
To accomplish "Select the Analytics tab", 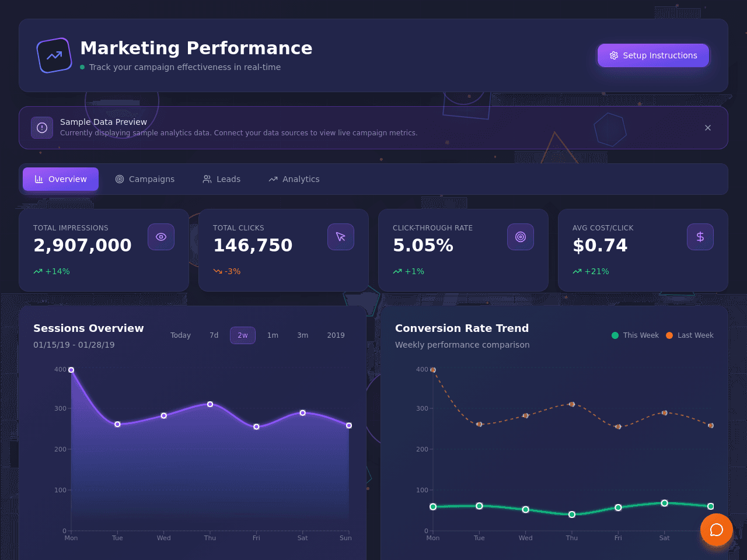I will pyautogui.click(x=294, y=179).
